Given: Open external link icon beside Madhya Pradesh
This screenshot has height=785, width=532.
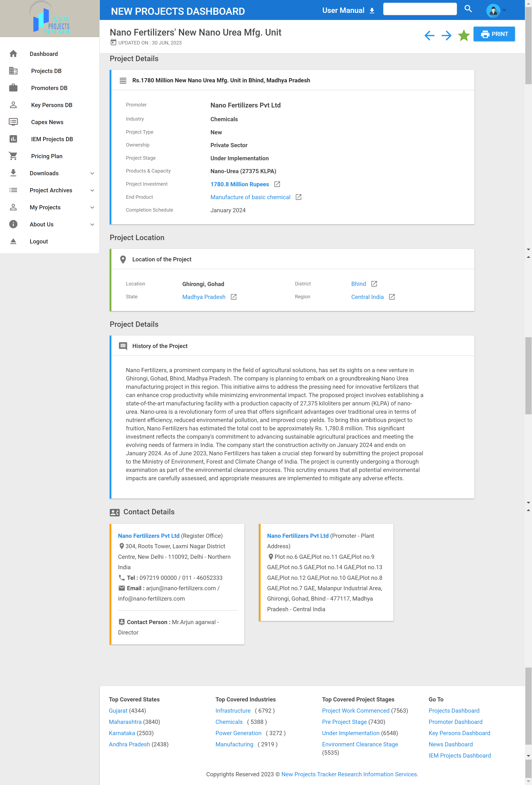Looking at the screenshot, I should pyautogui.click(x=234, y=297).
